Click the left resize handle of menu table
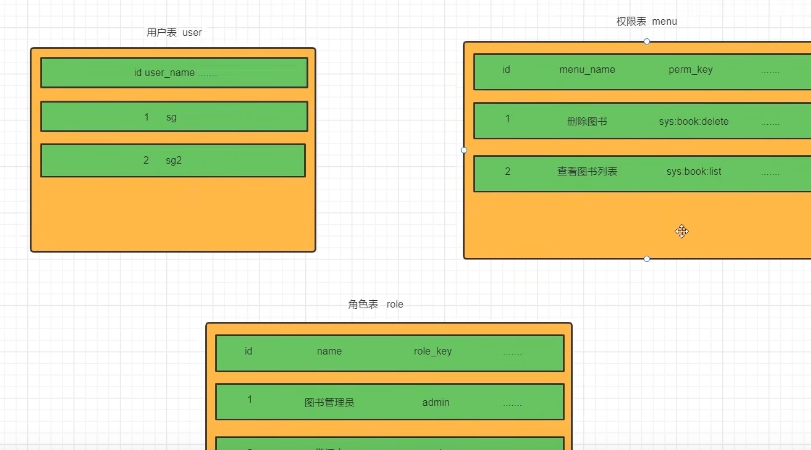 pyautogui.click(x=464, y=150)
